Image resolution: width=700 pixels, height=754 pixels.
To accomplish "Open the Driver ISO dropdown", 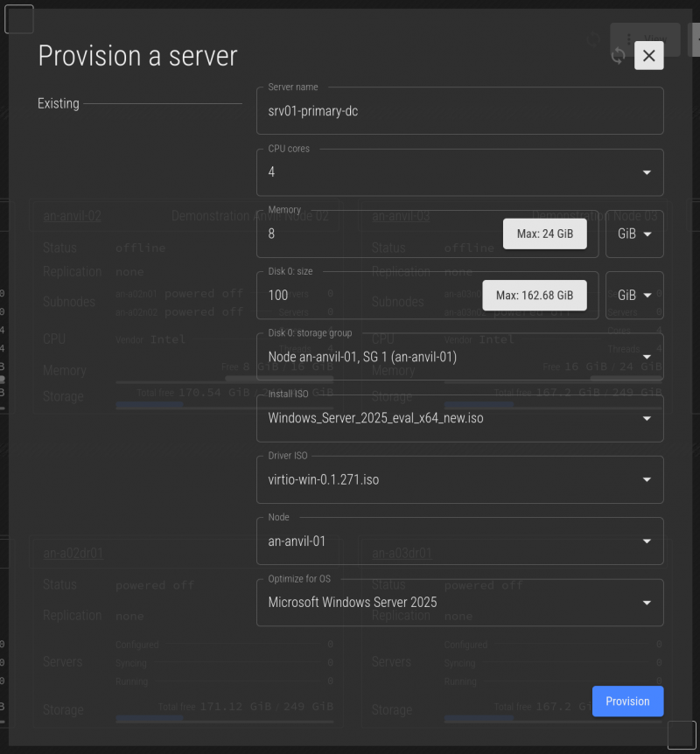I will pyautogui.click(x=460, y=480).
